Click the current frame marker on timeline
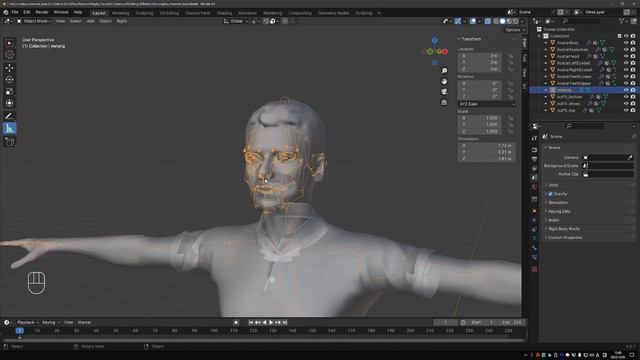The width and height of the screenshot is (640, 360). [20, 331]
